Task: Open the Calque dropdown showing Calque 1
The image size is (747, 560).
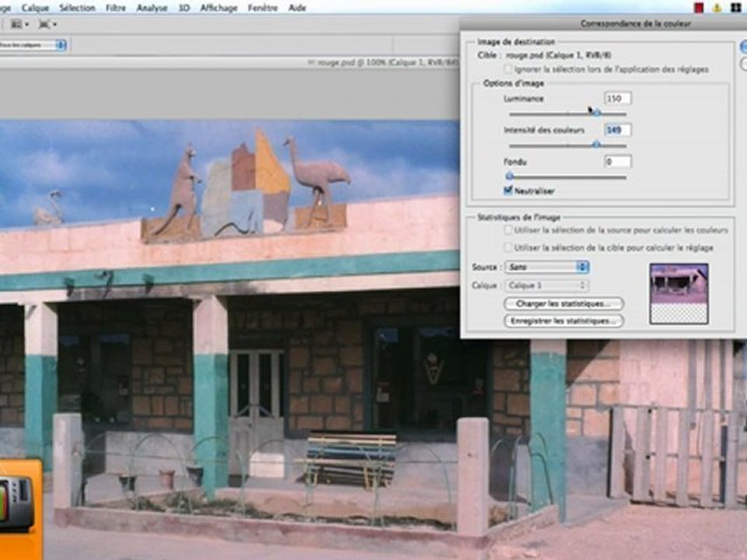Action: pyautogui.click(x=547, y=285)
